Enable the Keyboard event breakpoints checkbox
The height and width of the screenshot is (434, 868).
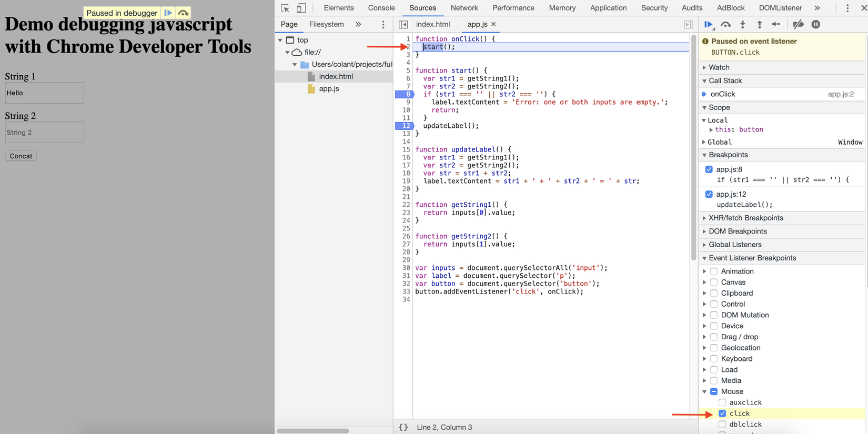point(714,359)
